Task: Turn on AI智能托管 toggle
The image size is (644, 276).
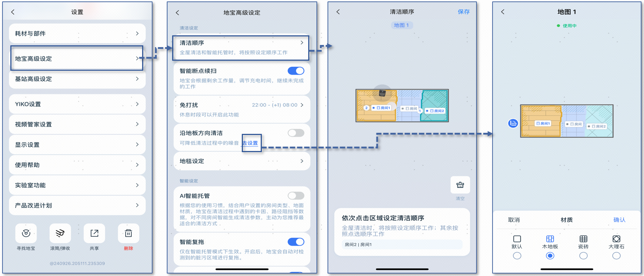Action: pos(296,196)
